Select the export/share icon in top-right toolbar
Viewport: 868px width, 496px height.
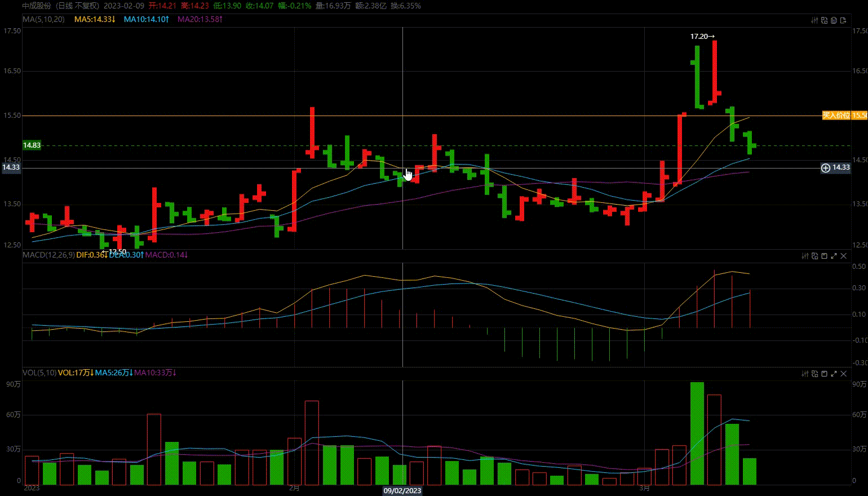(x=843, y=20)
